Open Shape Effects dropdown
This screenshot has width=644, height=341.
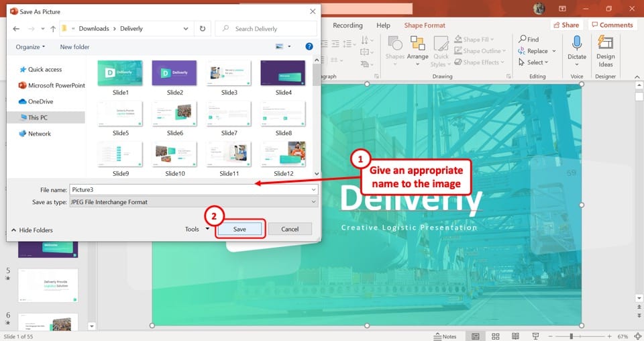click(x=479, y=62)
